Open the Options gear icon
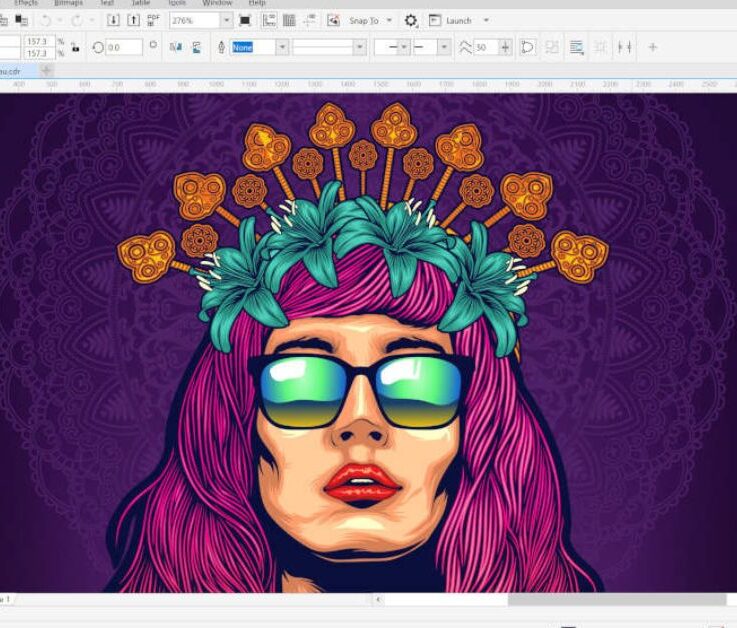The image size is (737, 628). [x=410, y=21]
